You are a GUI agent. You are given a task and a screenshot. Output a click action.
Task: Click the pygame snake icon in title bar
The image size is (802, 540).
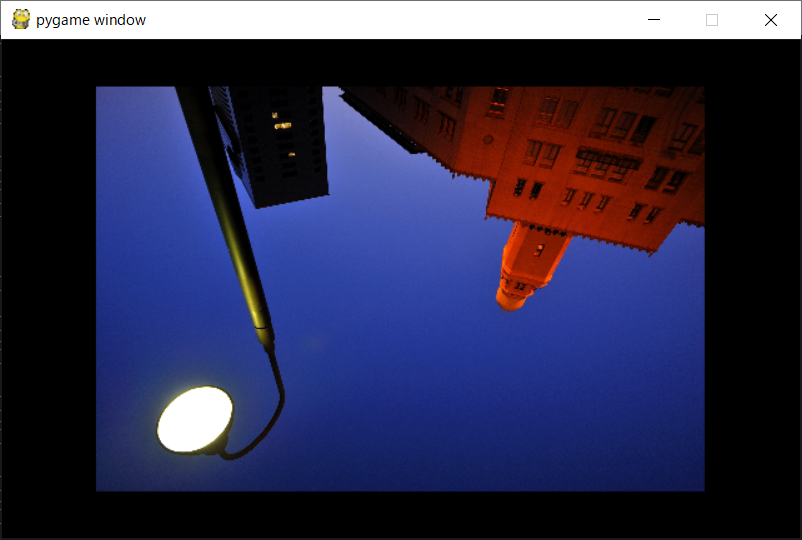[x=21, y=19]
